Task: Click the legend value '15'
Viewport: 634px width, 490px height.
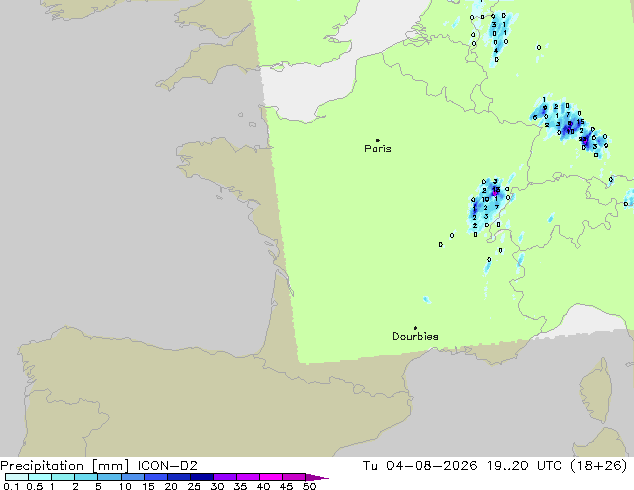Action: tap(148, 486)
